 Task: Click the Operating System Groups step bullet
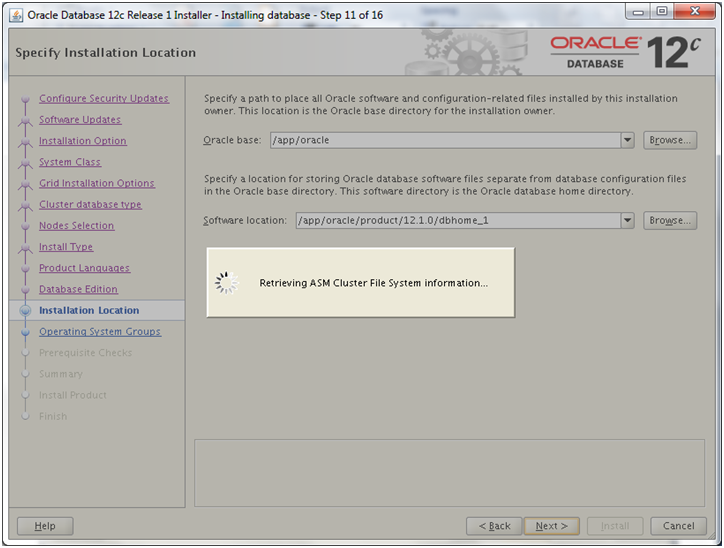[25, 332]
